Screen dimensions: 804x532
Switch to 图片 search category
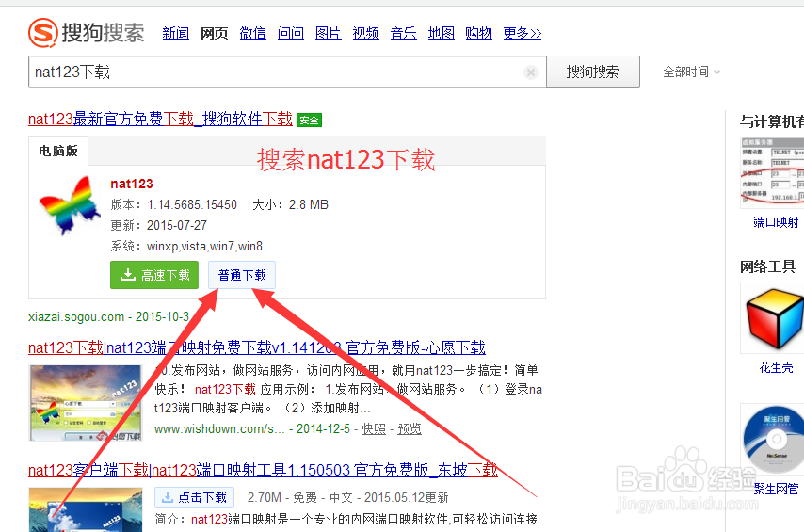[328, 33]
